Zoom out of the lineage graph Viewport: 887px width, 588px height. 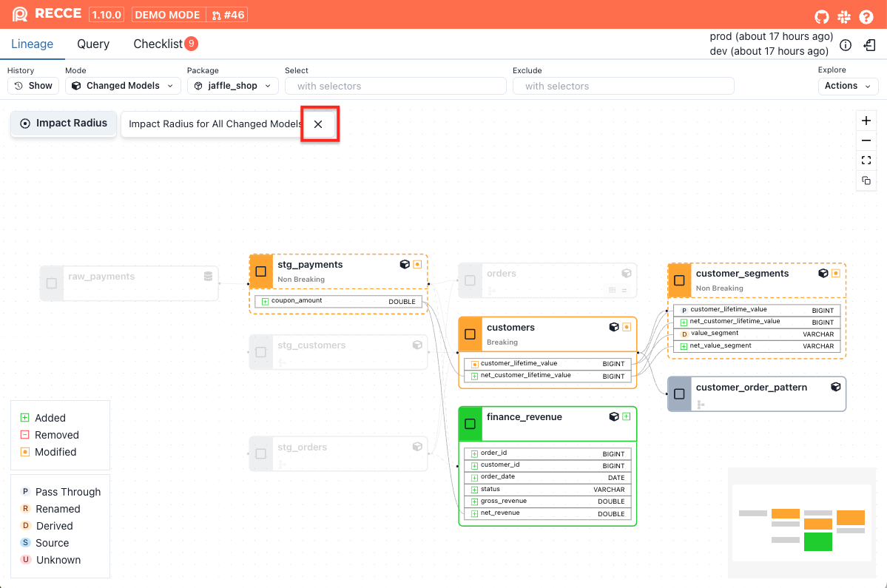pos(866,141)
